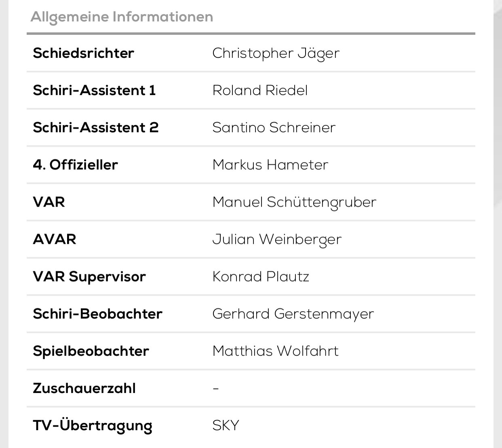Click fourth official Markus Hameter
The width and height of the screenshot is (502, 448).
[270, 165]
